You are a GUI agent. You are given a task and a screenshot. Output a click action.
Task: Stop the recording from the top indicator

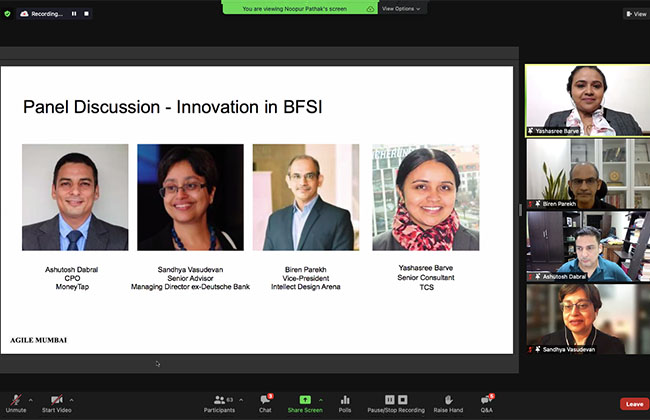86,14
